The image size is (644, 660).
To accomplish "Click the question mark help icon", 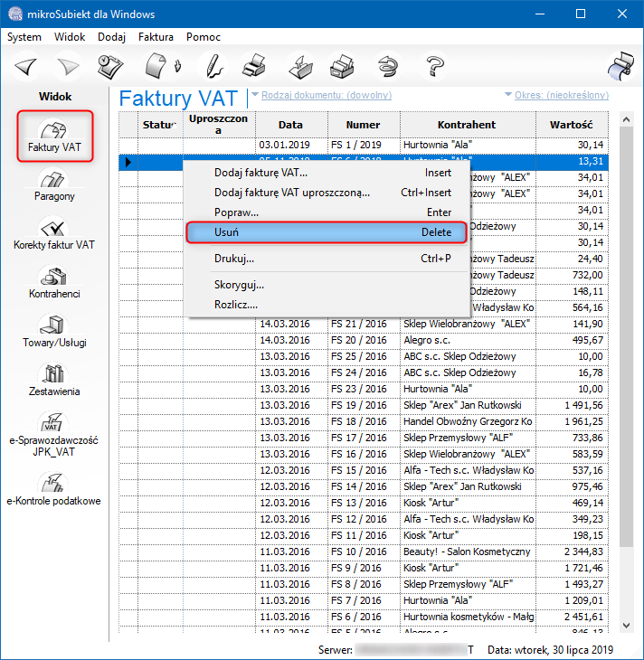I will (436, 67).
